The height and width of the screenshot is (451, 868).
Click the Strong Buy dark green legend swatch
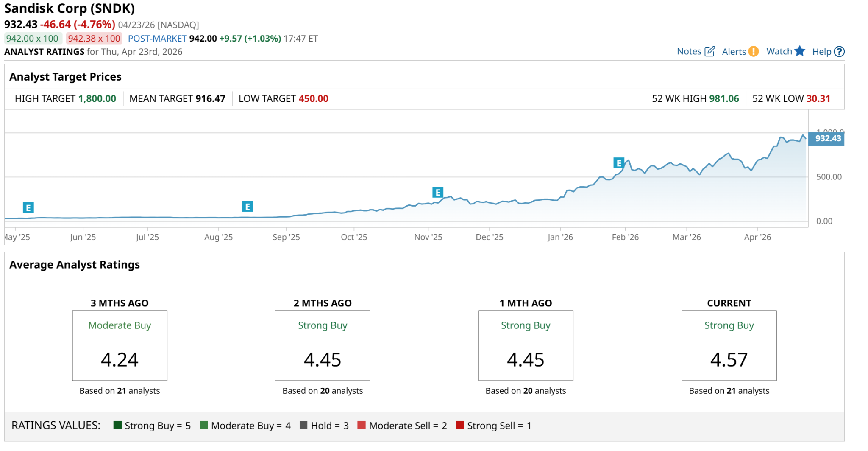coord(117,425)
